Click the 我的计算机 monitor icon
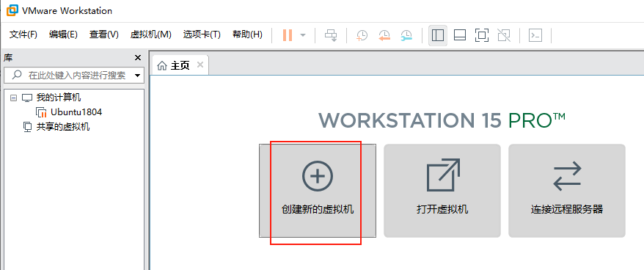Image resolution: width=644 pixels, height=270 pixels. [27, 98]
